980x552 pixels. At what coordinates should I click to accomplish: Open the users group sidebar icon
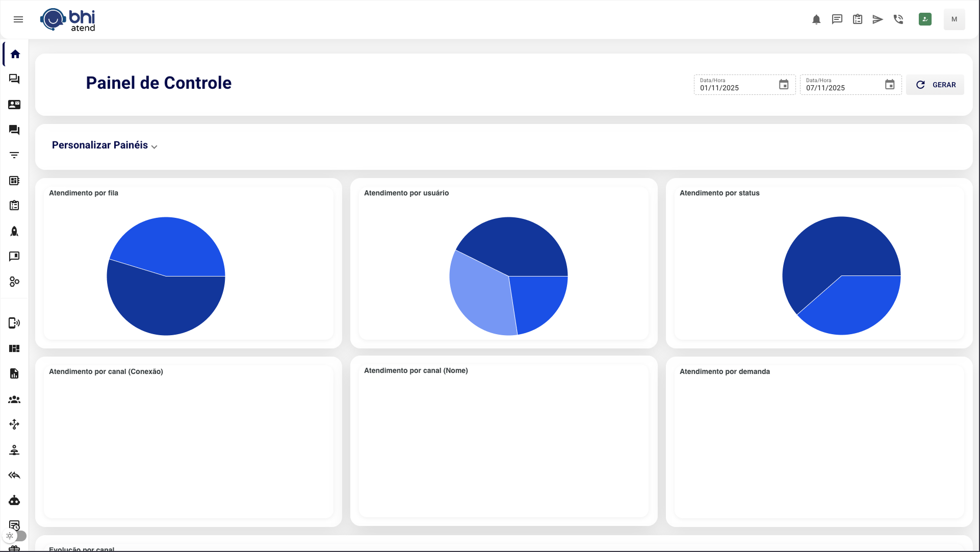click(x=14, y=399)
